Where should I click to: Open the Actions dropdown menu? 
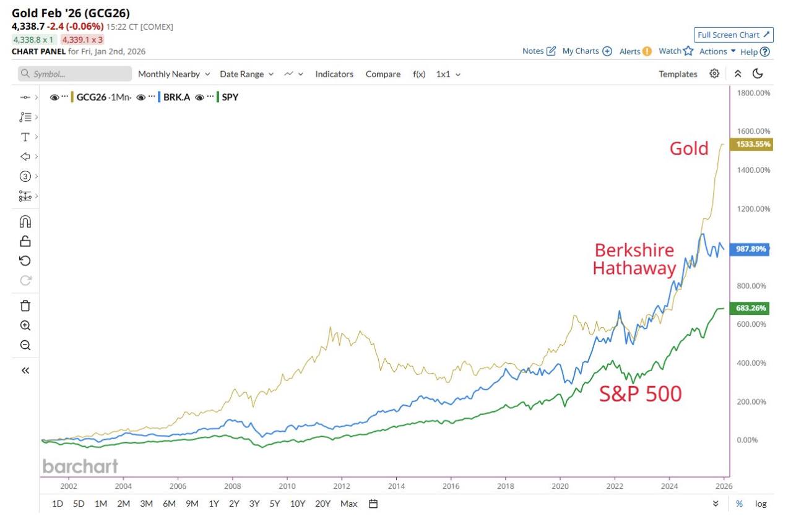pos(717,51)
